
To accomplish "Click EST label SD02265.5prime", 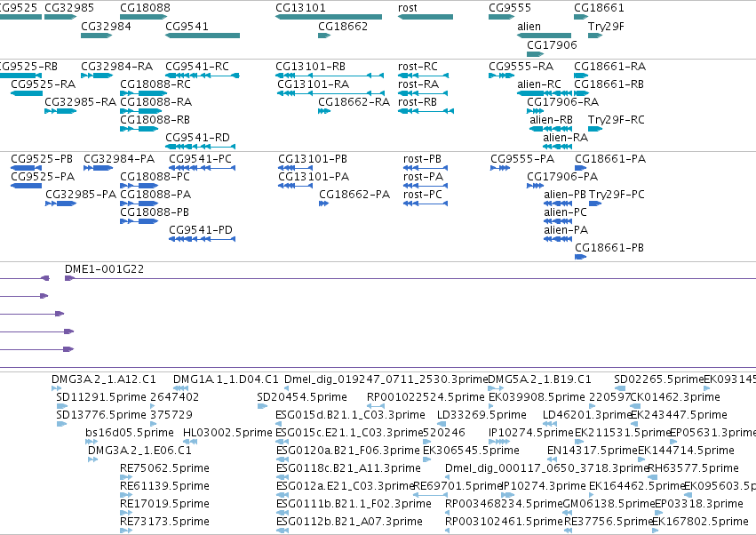I will tap(658, 379).
